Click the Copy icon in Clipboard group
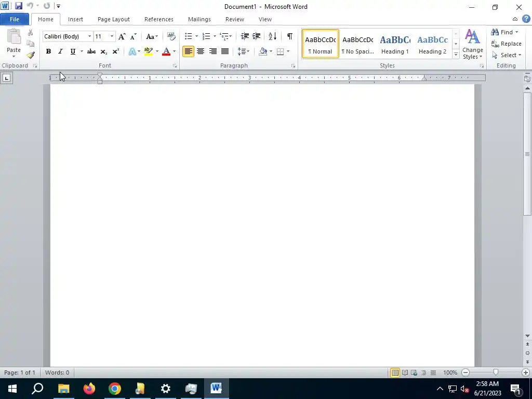Image resolution: width=532 pixels, height=399 pixels. [30, 44]
